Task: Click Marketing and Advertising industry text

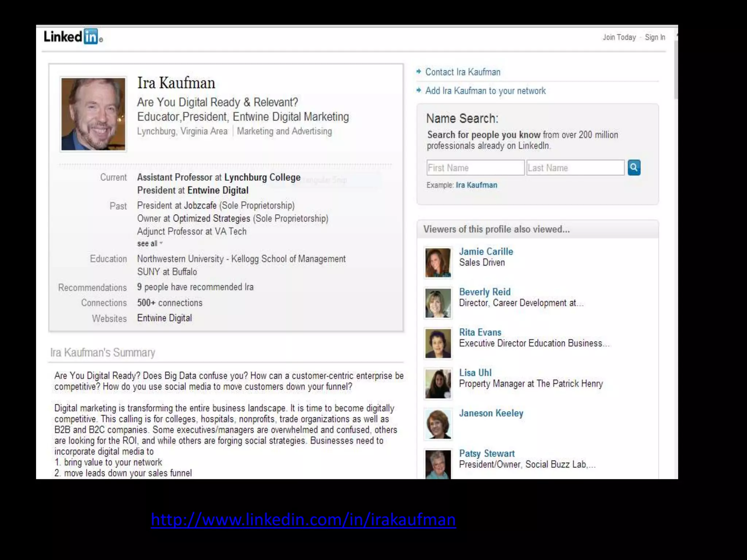Action: click(x=285, y=131)
